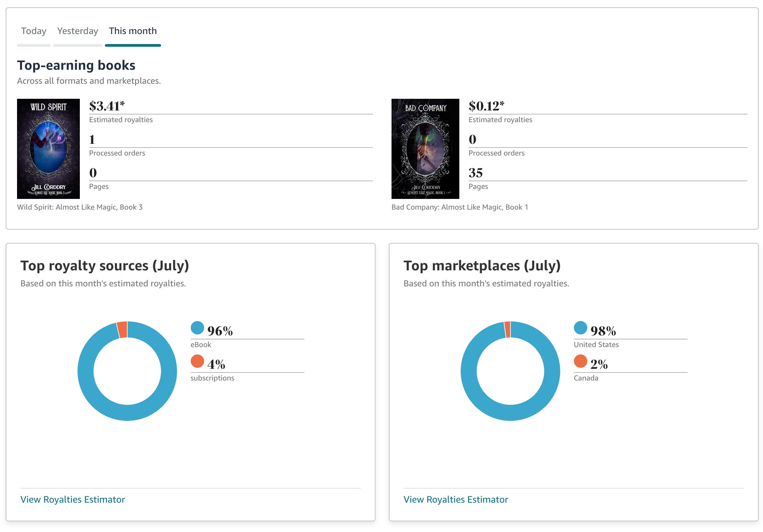Switch to the Yesterday tab
This screenshot has height=532, width=763.
[78, 31]
